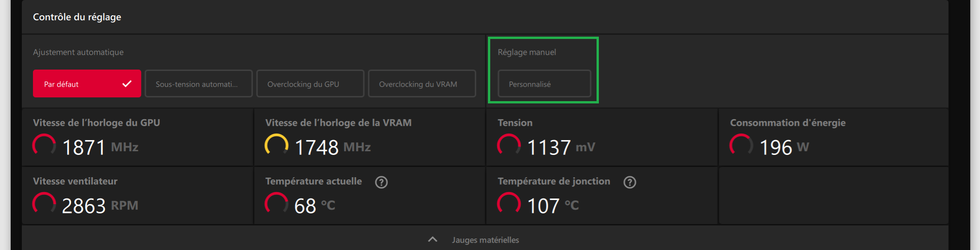Click the Jauges matérielles label
This screenshot has width=980, height=250.
(x=486, y=240)
